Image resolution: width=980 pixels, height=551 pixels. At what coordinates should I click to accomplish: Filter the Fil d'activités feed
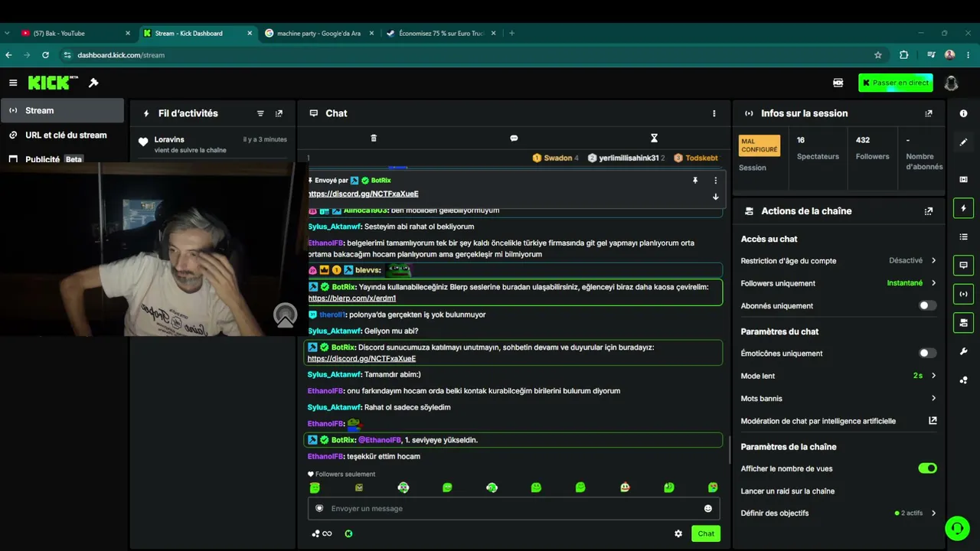[x=260, y=113]
